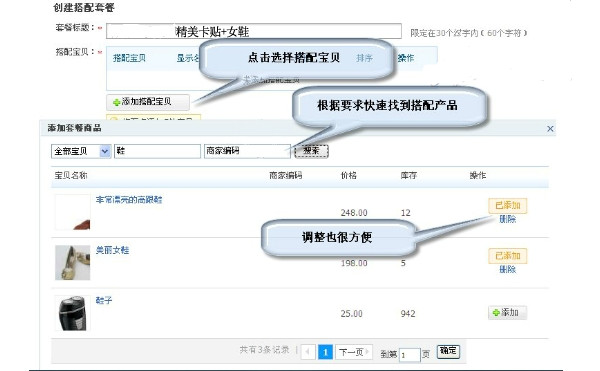This screenshot has width=600, height=371.
Task: Click the 确定 pagination confirm button
Action: (x=448, y=351)
